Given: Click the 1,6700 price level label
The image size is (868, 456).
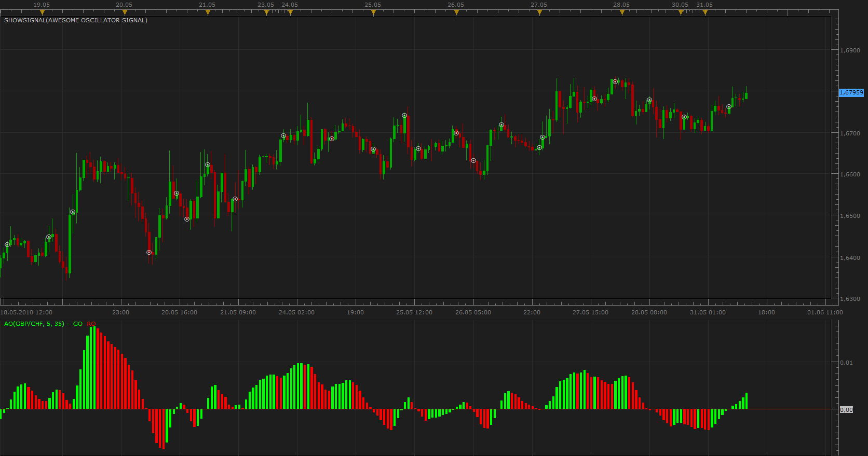Looking at the screenshot, I should coord(850,133).
